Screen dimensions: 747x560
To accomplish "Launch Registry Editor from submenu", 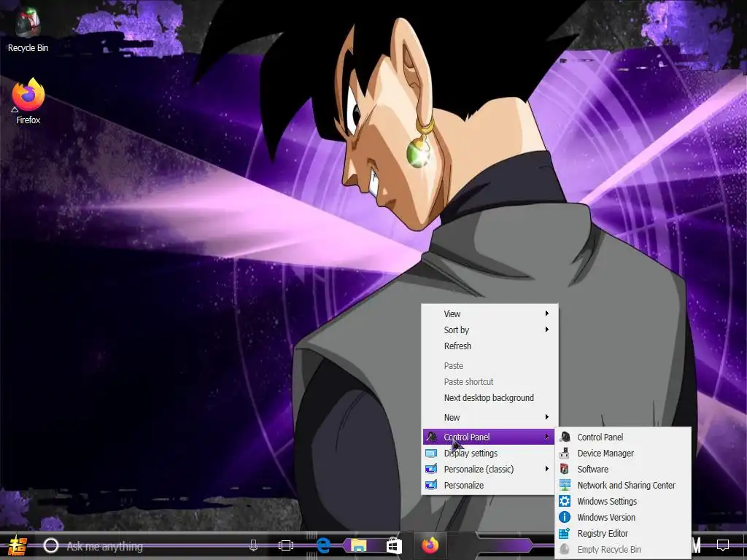I will 623,533.
